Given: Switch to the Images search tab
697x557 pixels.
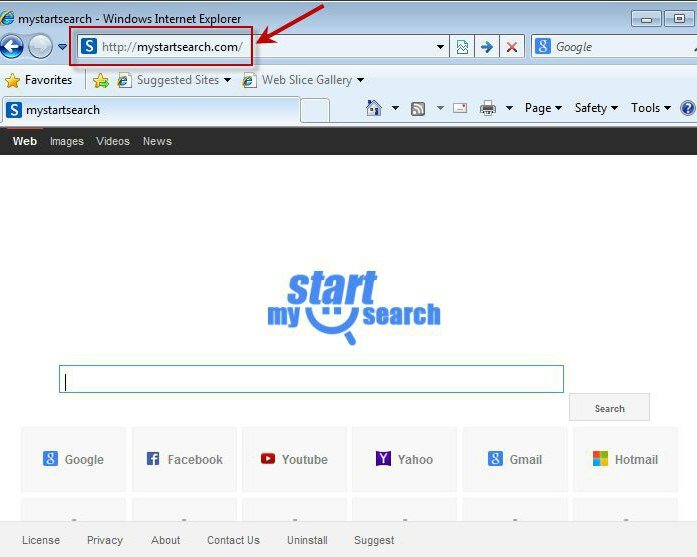Looking at the screenshot, I should 67,141.
